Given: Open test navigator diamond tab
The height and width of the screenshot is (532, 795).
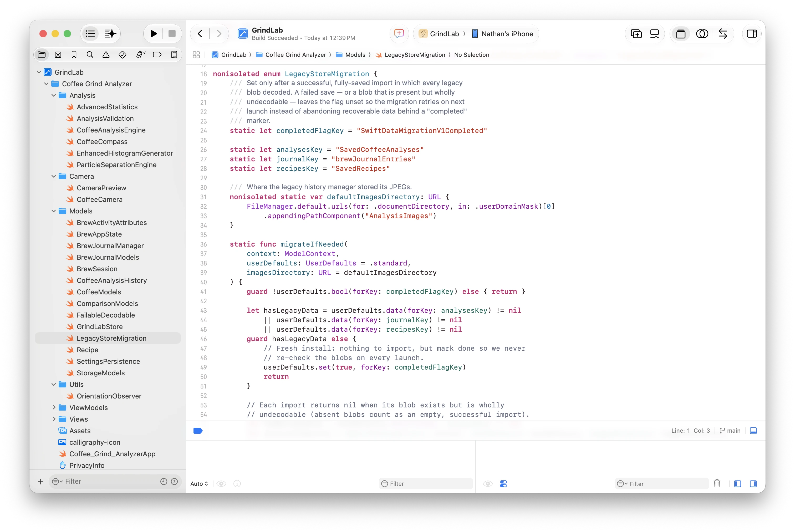Looking at the screenshot, I should [x=123, y=55].
